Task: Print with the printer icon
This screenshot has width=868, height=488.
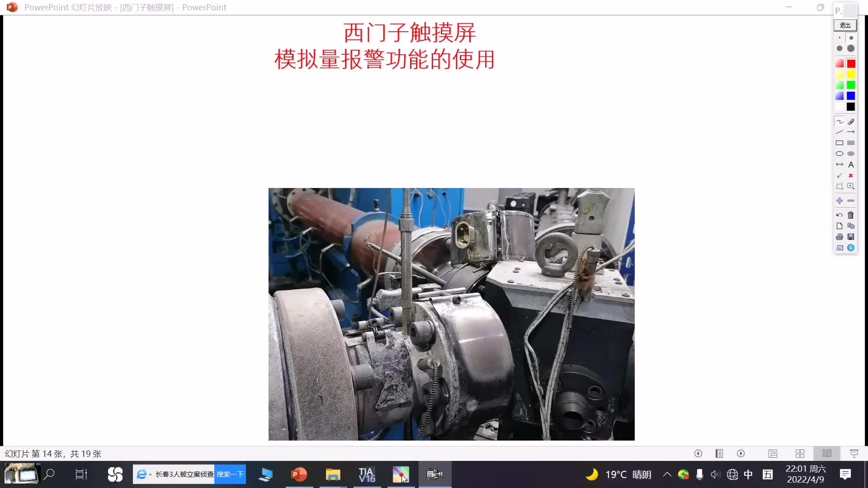Action: pyautogui.click(x=840, y=237)
